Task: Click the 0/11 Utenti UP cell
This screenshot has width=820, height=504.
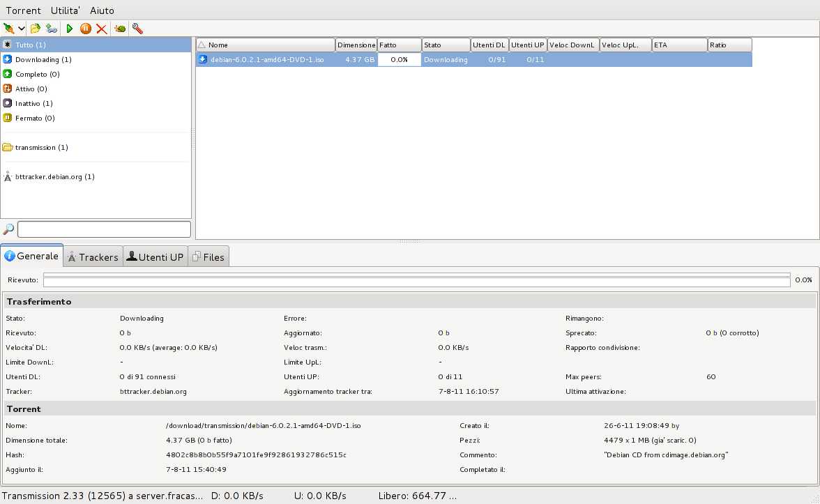Action: pos(535,60)
